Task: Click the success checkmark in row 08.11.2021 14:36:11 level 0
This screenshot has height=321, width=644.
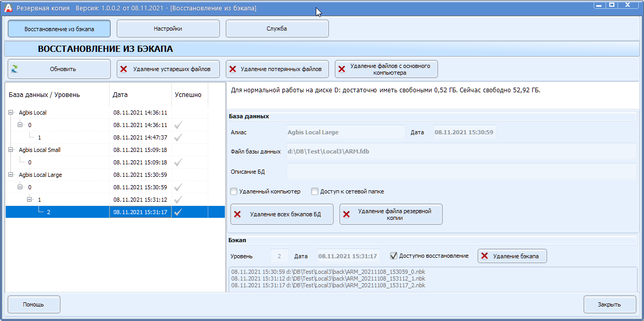Action: 178,125
